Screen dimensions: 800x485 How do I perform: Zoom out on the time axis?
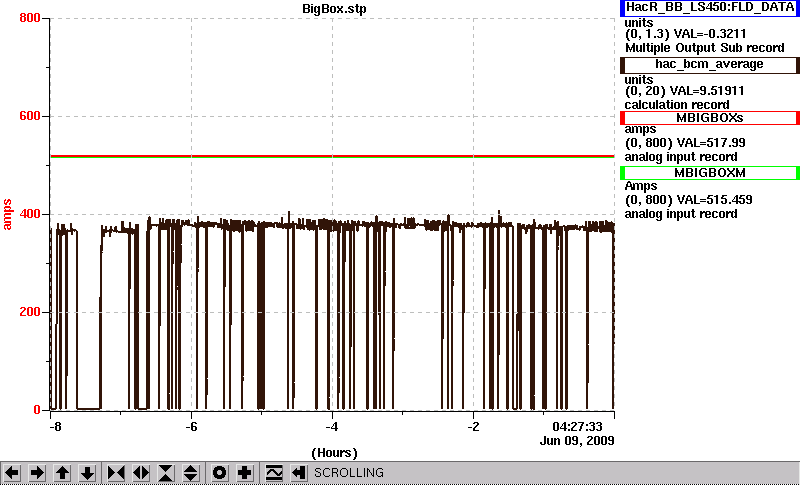[x=141, y=473]
